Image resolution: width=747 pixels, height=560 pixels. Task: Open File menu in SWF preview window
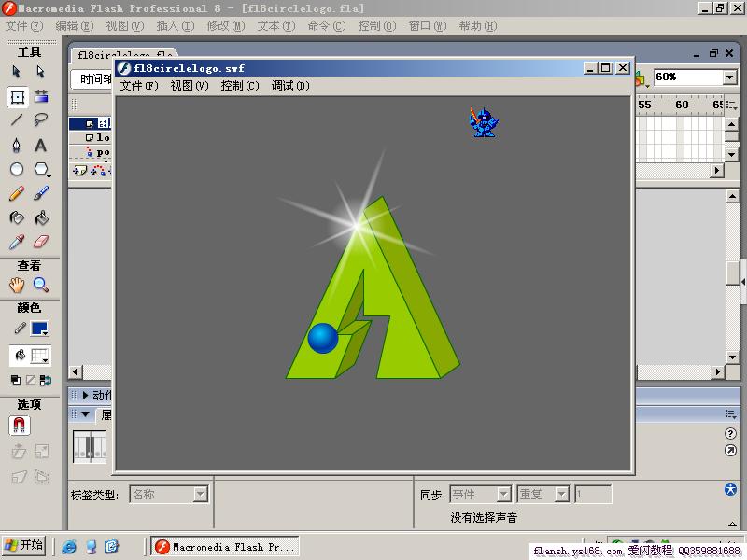pos(138,86)
